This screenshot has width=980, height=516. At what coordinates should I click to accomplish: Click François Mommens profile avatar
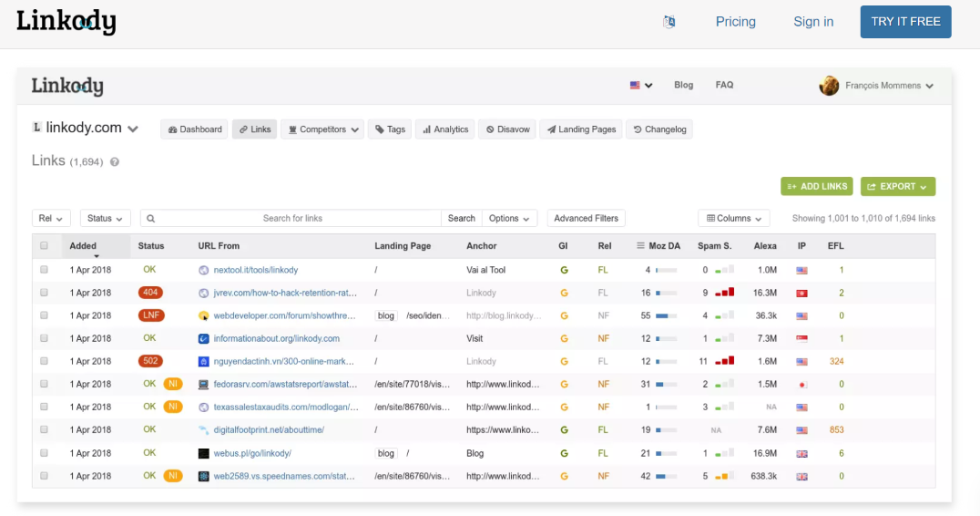click(829, 86)
